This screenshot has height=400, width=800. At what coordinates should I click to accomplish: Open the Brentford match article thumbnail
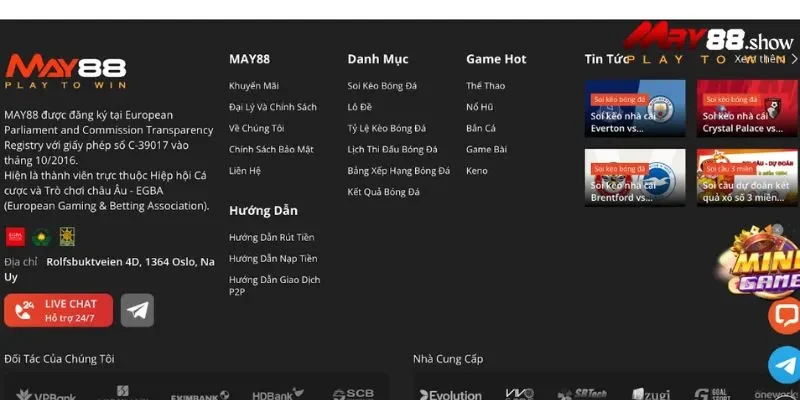[x=635, y=177]
